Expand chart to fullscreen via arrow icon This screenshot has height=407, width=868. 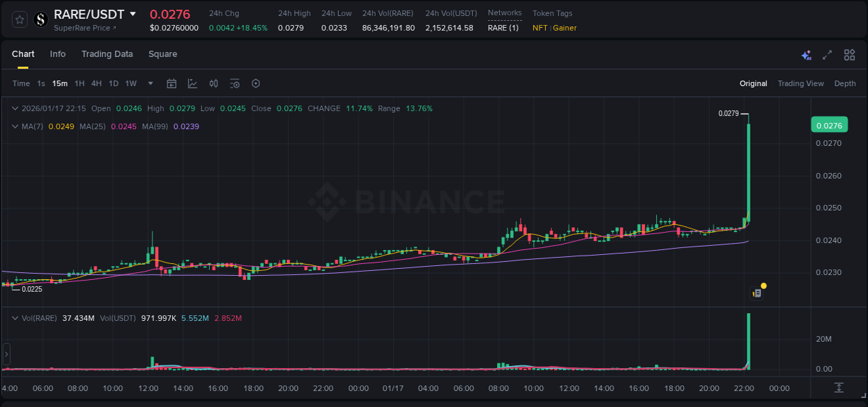coord(828,55)
